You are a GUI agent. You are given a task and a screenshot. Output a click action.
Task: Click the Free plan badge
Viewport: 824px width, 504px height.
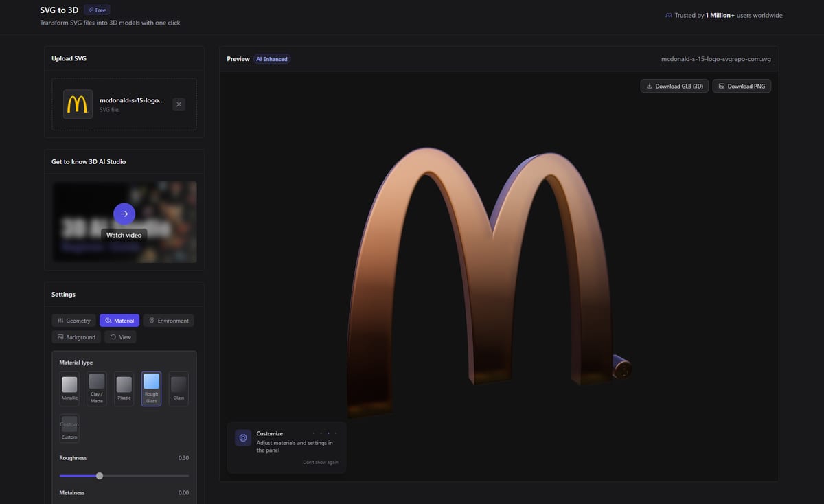(x=97, y=10)
